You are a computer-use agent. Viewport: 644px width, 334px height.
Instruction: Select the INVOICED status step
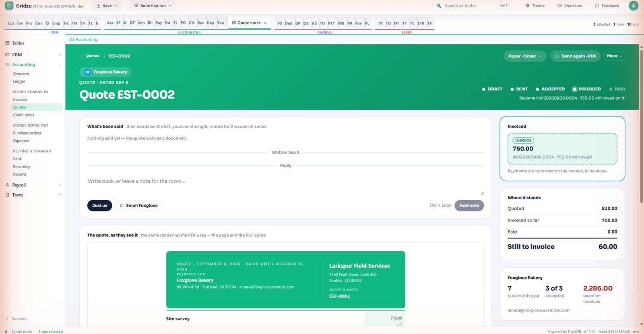click(x=586, y=89)
